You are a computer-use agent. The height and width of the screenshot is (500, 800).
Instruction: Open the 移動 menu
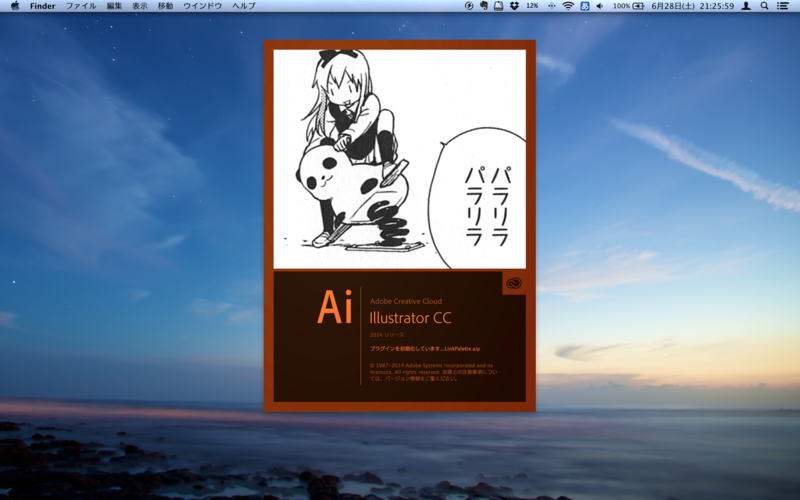click(x=165, y=6)
